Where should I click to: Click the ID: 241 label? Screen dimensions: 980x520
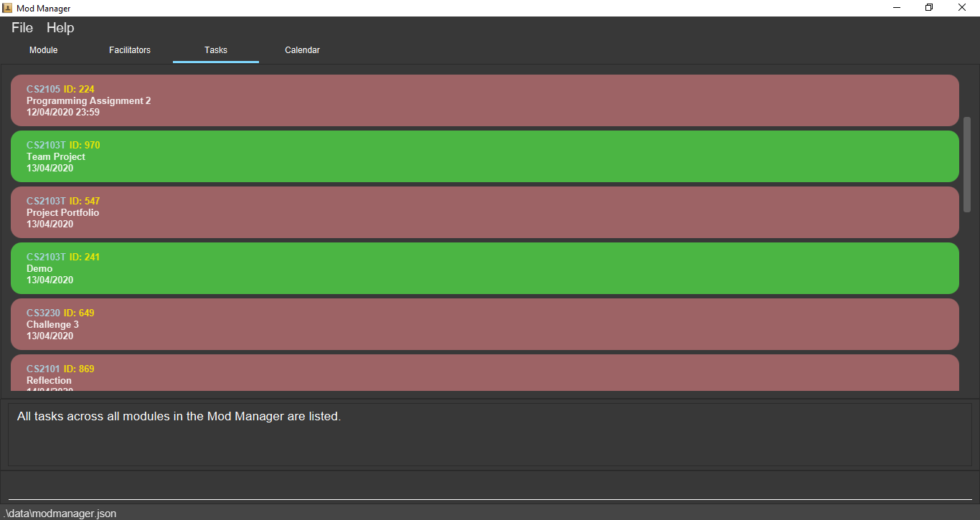click(x=85, y=257)
